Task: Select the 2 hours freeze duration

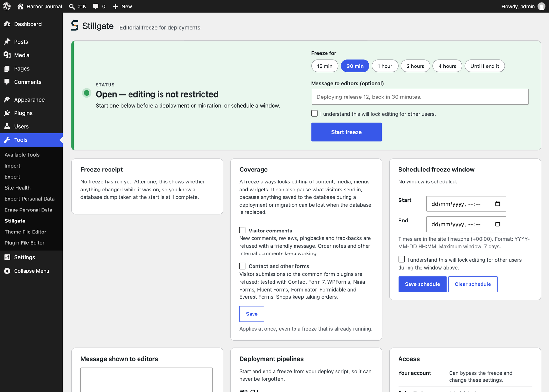Action: (415, 66)
